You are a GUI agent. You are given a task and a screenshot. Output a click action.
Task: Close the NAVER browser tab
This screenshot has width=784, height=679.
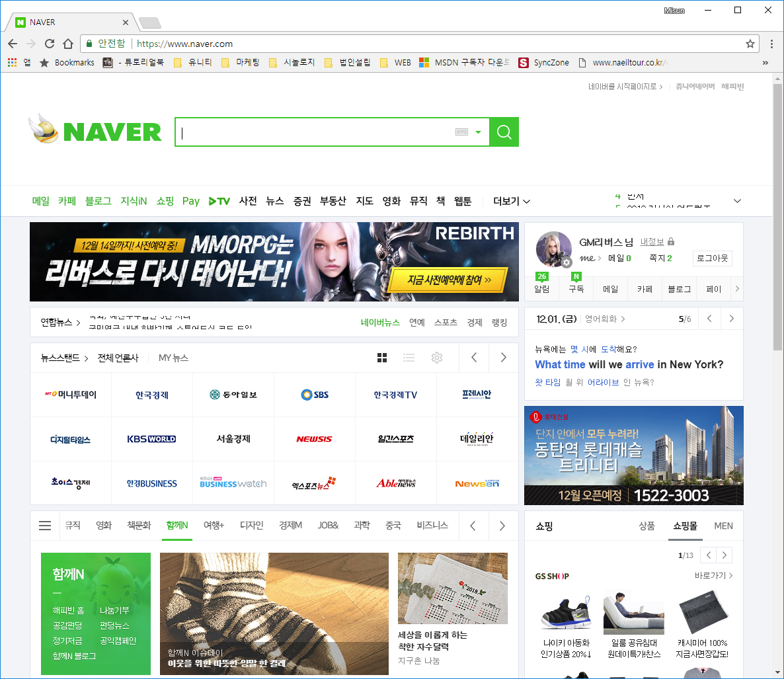pos(126,22)
